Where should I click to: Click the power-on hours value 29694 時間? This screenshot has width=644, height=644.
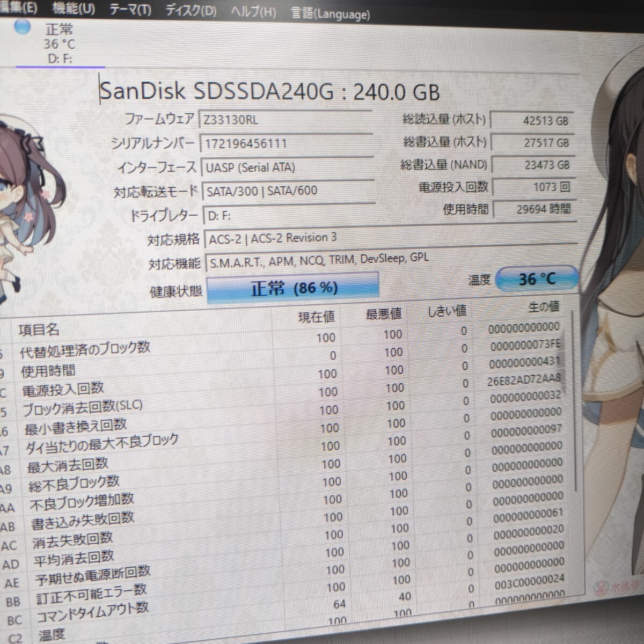(x=535, y=209)
